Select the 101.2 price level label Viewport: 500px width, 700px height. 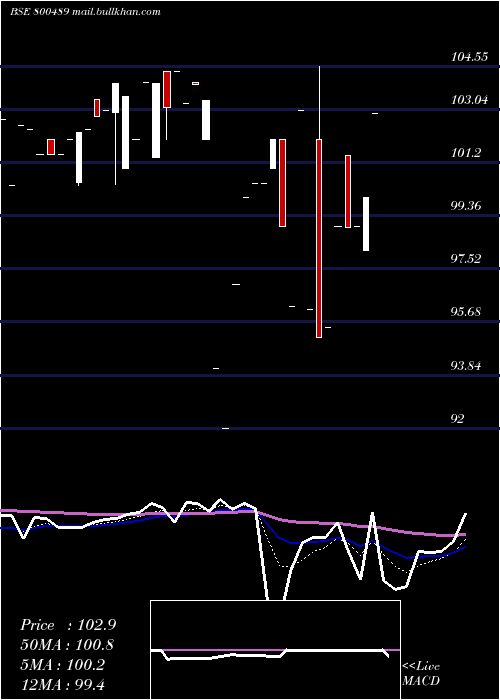466,153
